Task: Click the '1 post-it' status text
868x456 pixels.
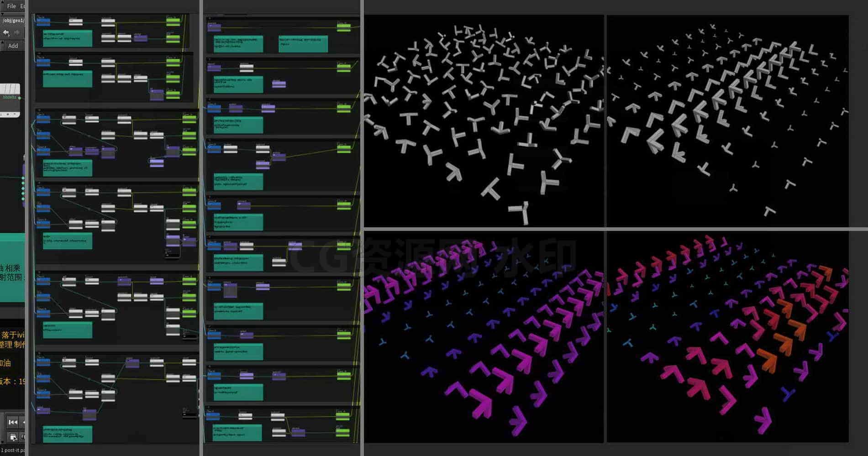Action: pos(13,451)
